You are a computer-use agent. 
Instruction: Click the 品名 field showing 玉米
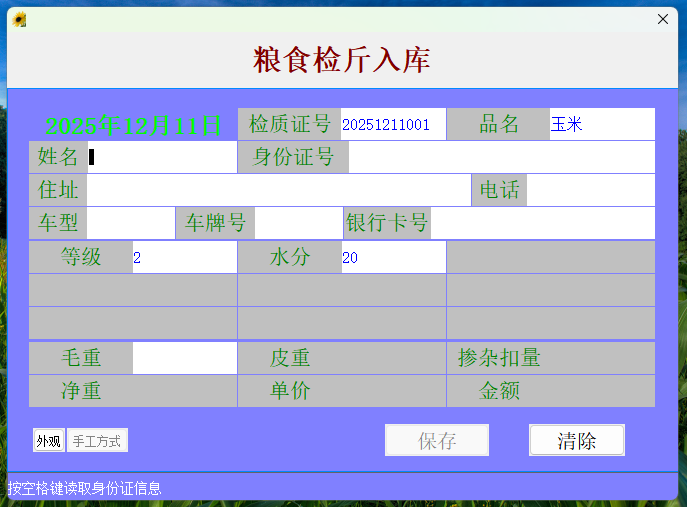(602, 124)
